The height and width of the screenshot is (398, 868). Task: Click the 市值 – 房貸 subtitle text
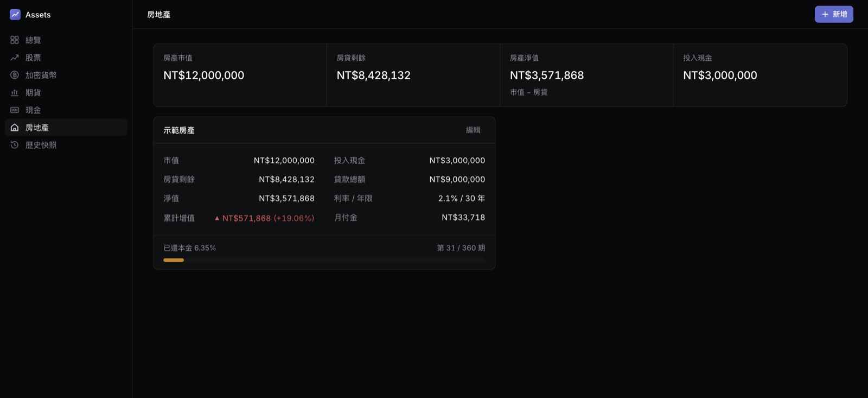click(529, 92)
